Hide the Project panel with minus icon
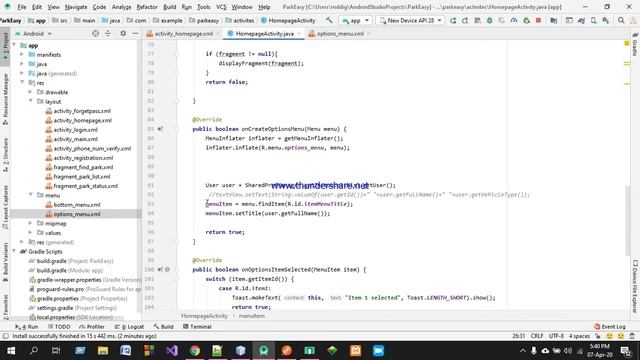Viewport: 640px width, 360px height. click(x=135, y=33)
